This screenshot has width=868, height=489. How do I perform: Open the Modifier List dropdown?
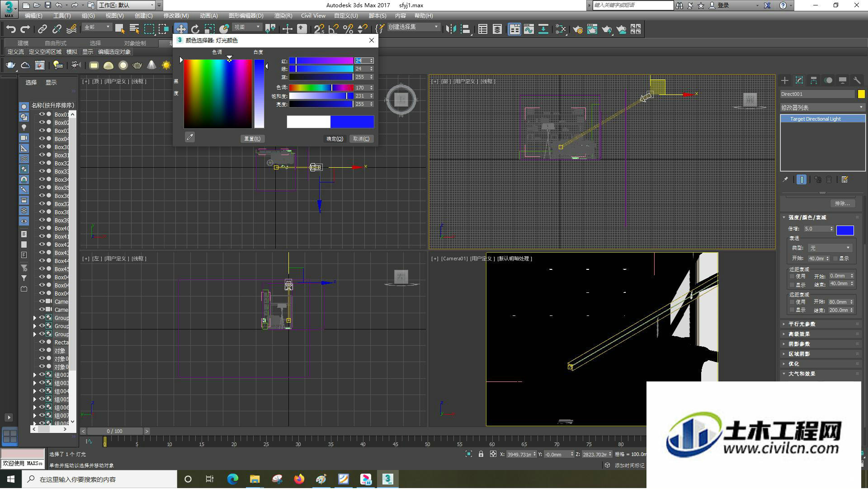coord(822,108)
